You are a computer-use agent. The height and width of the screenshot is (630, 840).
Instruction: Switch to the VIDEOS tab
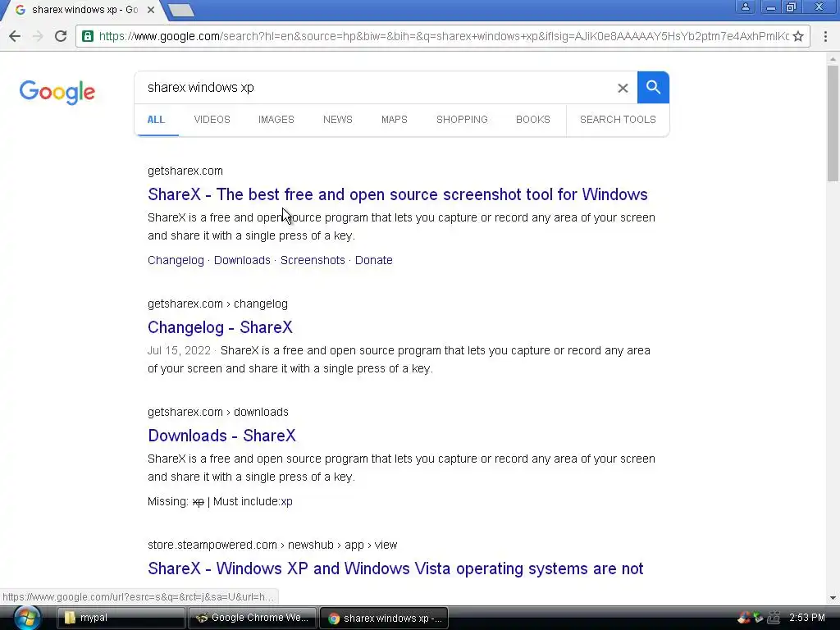click(x=212, y=120)
